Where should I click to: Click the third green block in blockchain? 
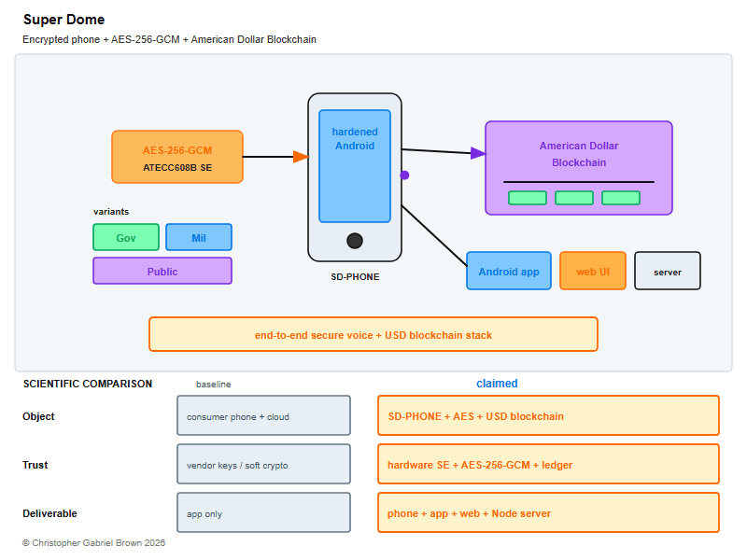tap(621, 198)
